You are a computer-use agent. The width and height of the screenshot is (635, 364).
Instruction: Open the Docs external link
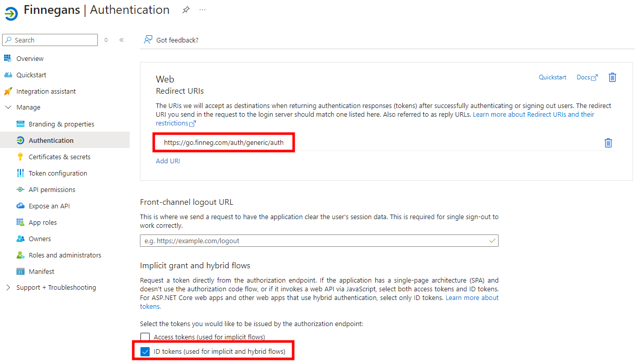coord(587,77)
